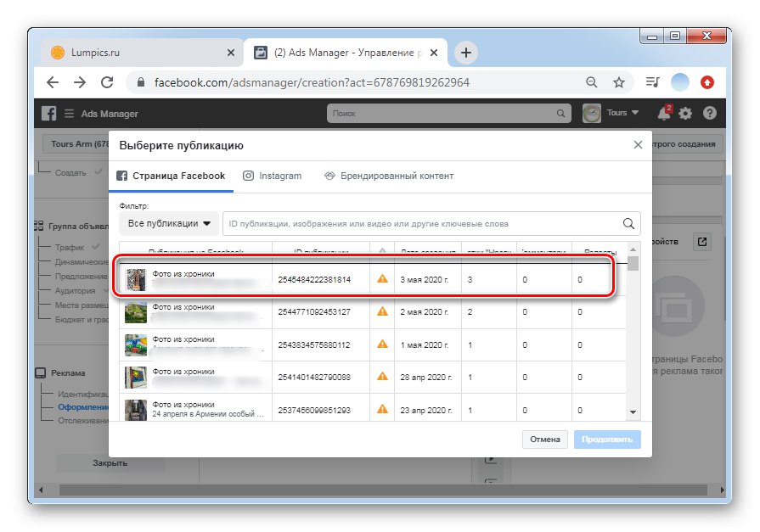Click the 'Продолжить' button
760x532 pixels.
607,440
